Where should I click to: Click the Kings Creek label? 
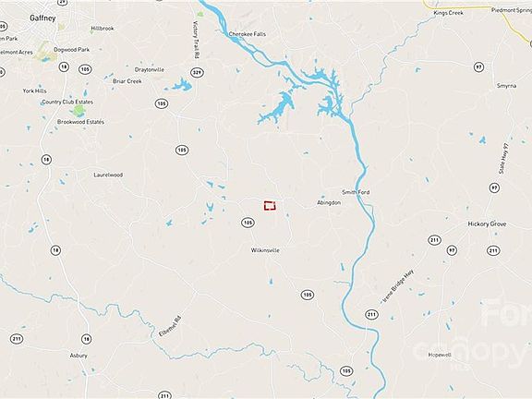coord(449,13)
